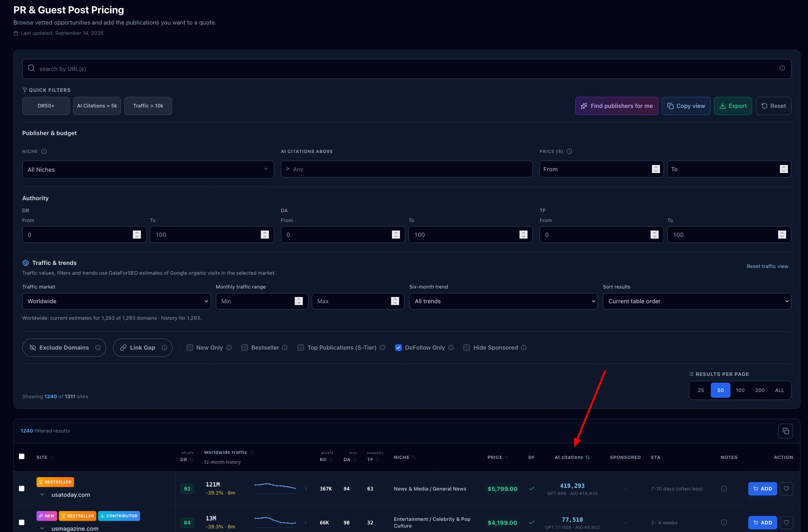This screenshot has width=808, height=532.
Task: Favorite usatoday.com with heart icon
Action: click(786, 489)
